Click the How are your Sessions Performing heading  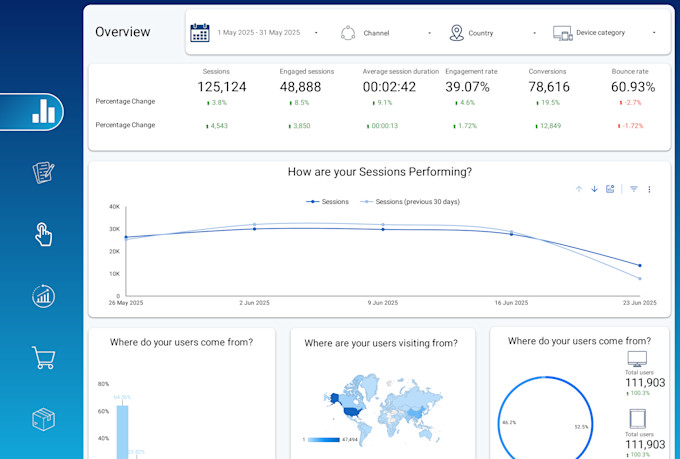tap(379, 172)
